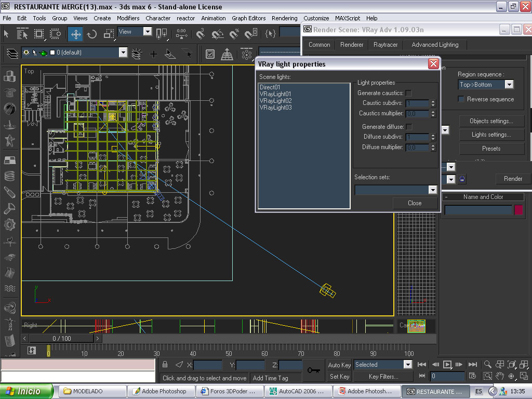The width and height of the screenshot is (532, 399).
Task: Activate the Pan View hand tool
Action: pyautogui.click(x=499, y=376)
